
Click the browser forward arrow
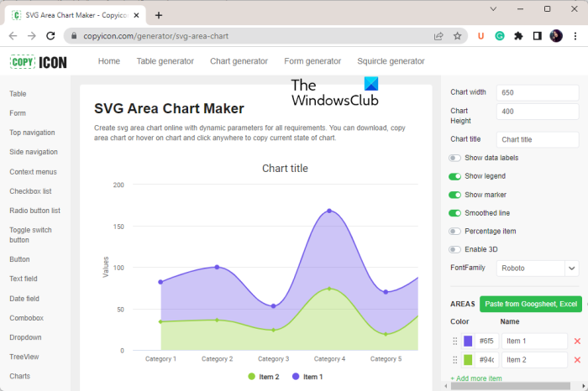(x=32, y=36)
